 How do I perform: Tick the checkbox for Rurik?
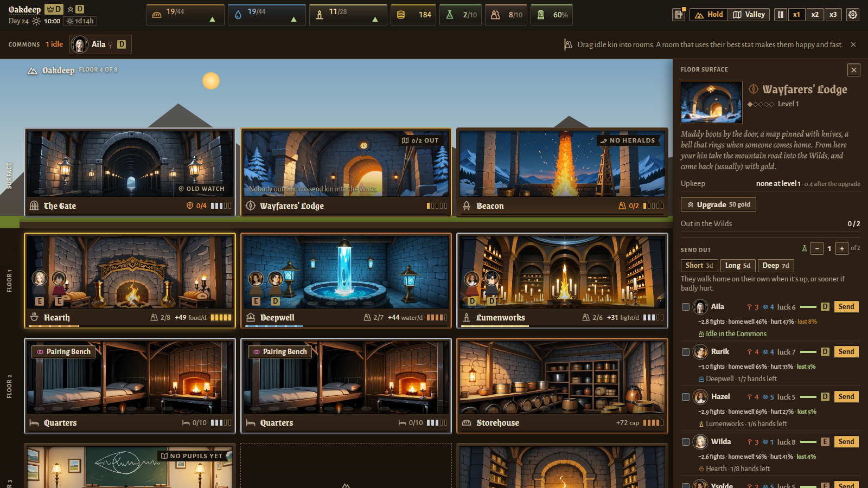686,352
